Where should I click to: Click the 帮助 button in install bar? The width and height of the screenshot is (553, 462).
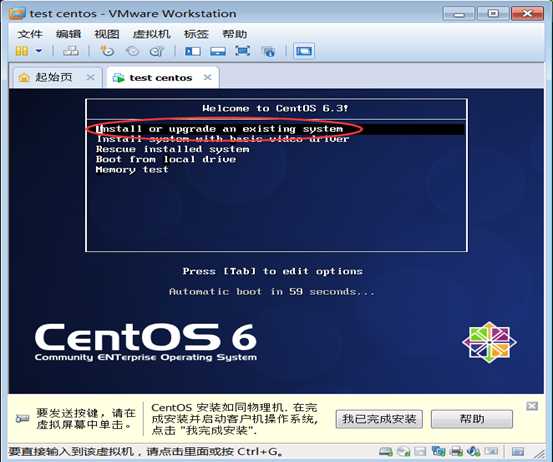coord(472,419)
